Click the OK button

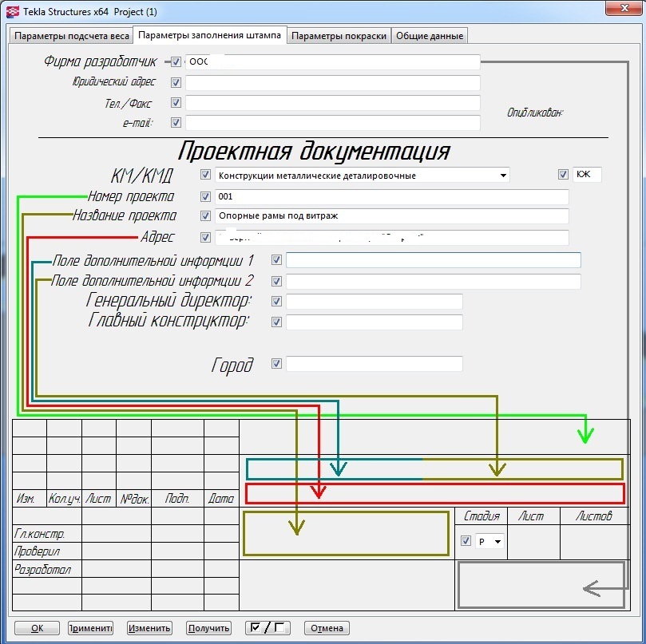point(37,628)
